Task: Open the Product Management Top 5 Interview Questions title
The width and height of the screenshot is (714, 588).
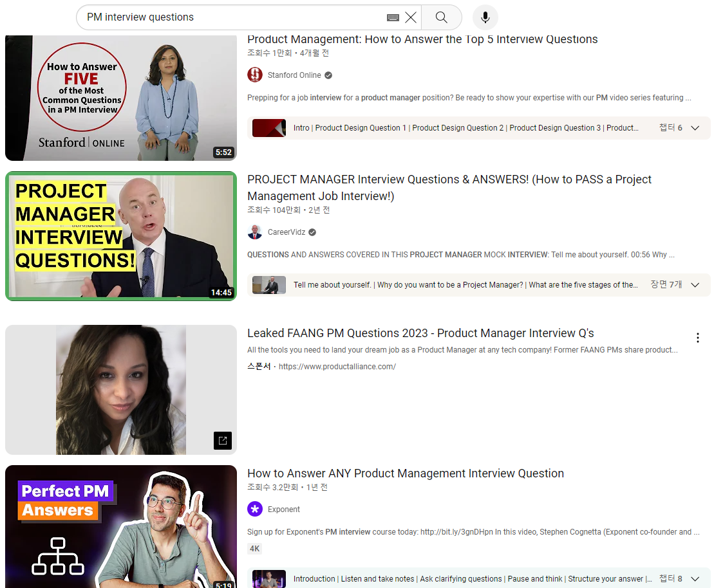Action: pyautogui.click(x=422, y=40)
